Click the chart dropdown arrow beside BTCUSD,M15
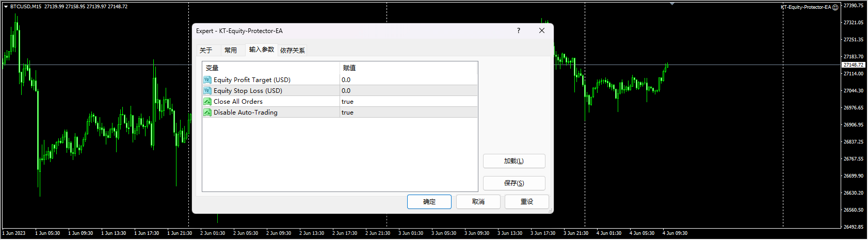The image size is (868, 240). tap(6, 7)
